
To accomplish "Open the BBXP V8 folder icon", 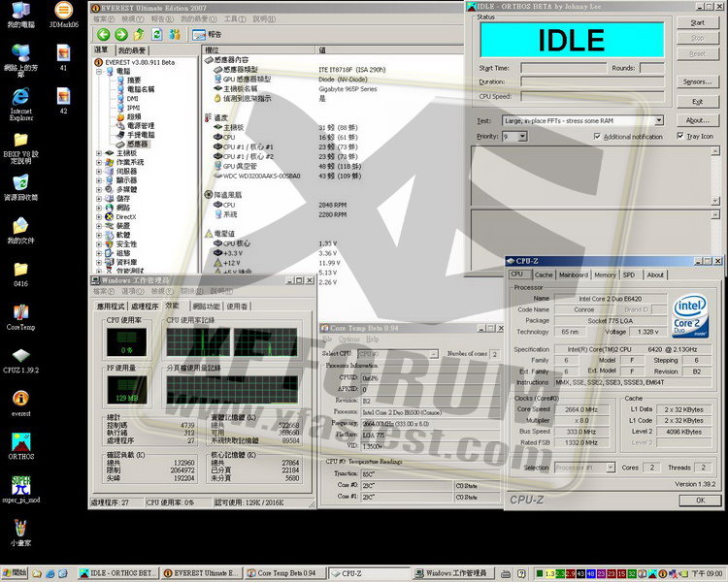I will click(21, 148).
